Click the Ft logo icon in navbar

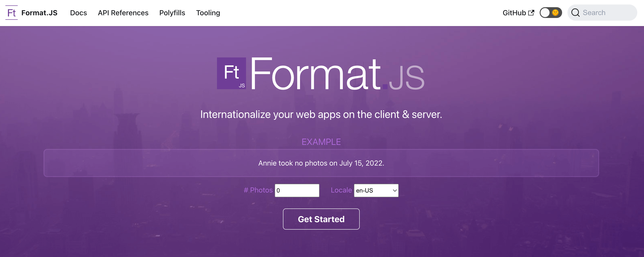tap(11, 13)
